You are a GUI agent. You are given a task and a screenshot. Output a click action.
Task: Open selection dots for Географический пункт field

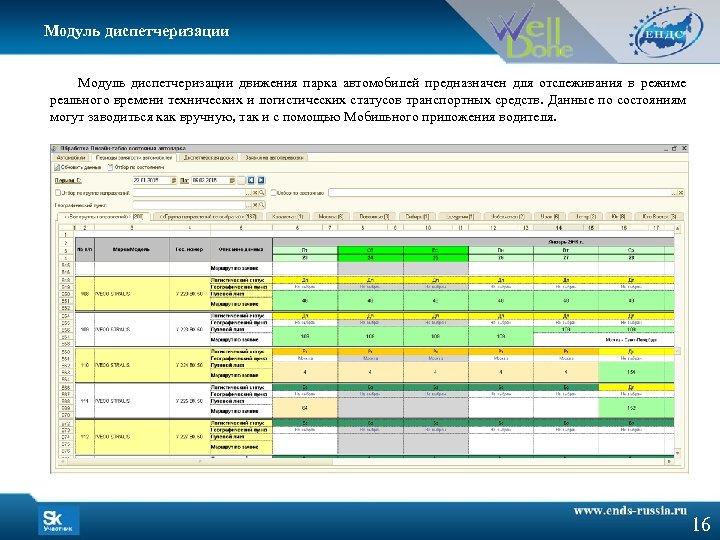coord(249,205)
